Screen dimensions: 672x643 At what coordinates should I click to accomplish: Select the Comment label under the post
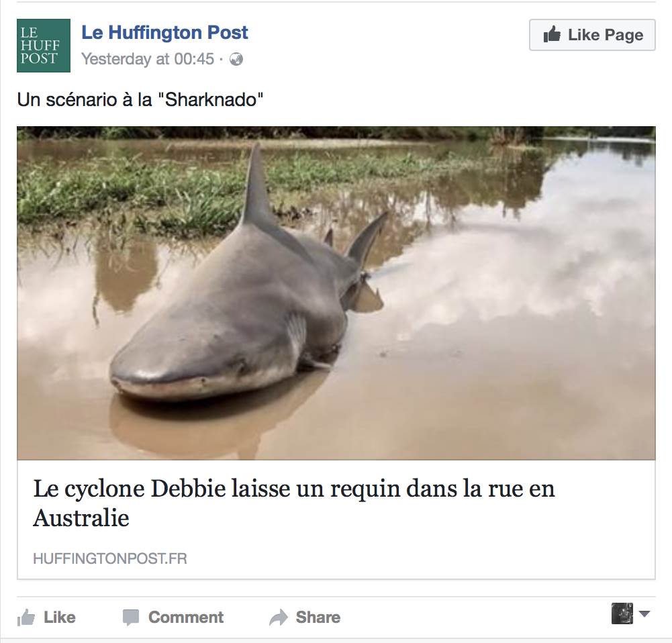(186, 617)
